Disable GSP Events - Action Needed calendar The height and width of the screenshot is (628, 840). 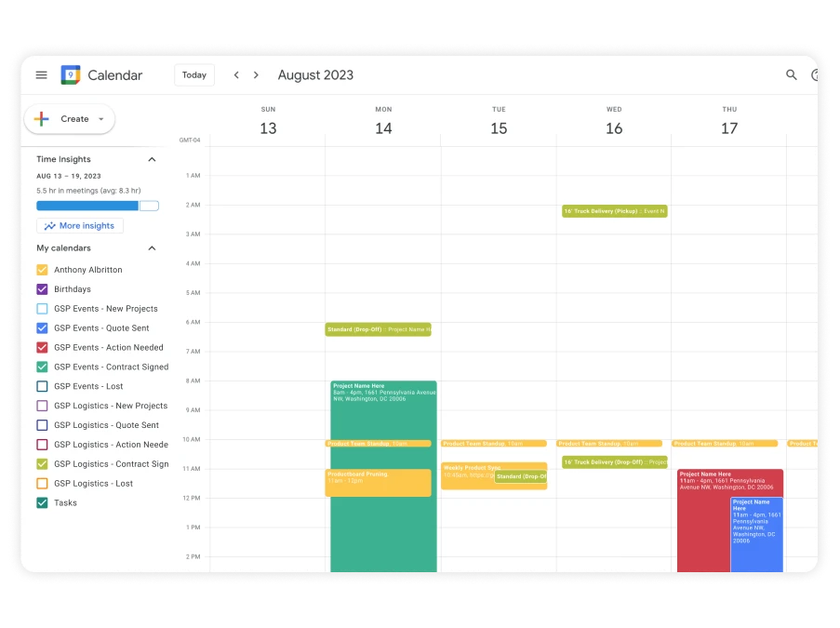point(42,348)
